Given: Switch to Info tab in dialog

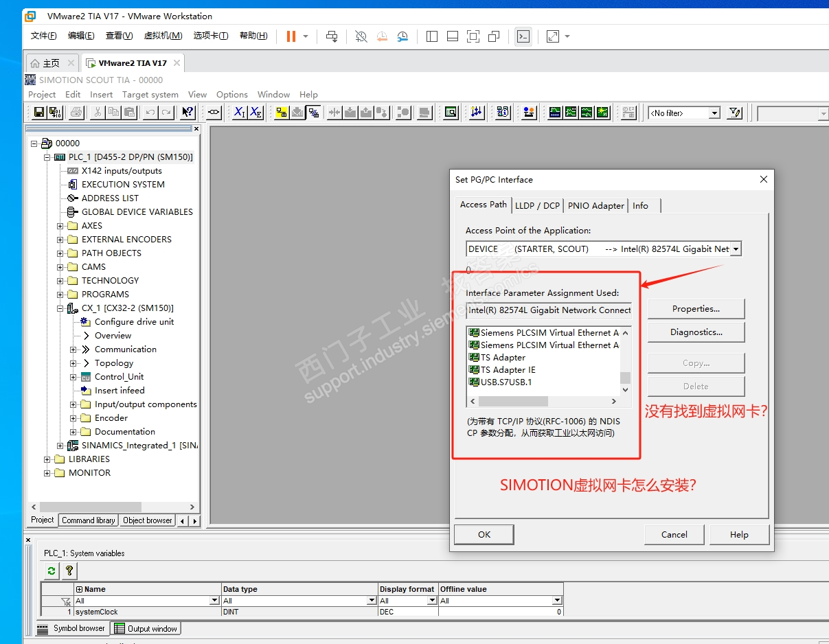Looking at the screenshot, I should point(641,205).
